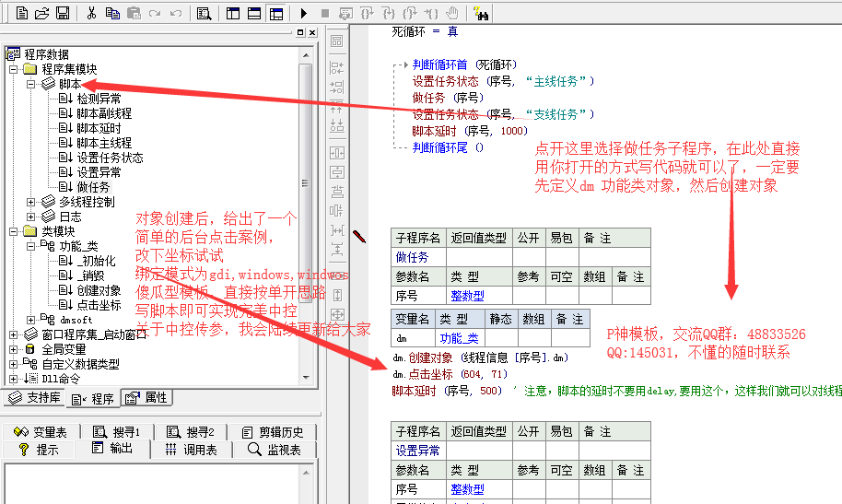
Task: Click the Stop program square icon
Action: point(325,13)
